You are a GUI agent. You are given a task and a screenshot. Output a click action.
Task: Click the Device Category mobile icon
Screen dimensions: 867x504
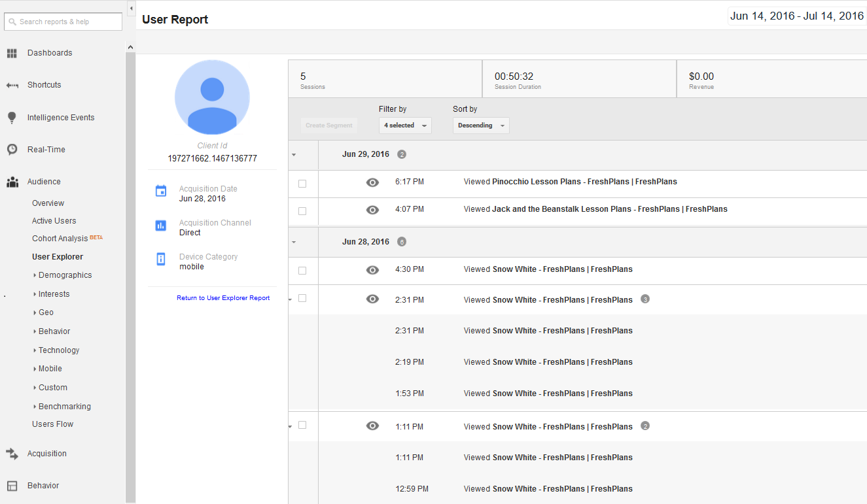point(161,259)
